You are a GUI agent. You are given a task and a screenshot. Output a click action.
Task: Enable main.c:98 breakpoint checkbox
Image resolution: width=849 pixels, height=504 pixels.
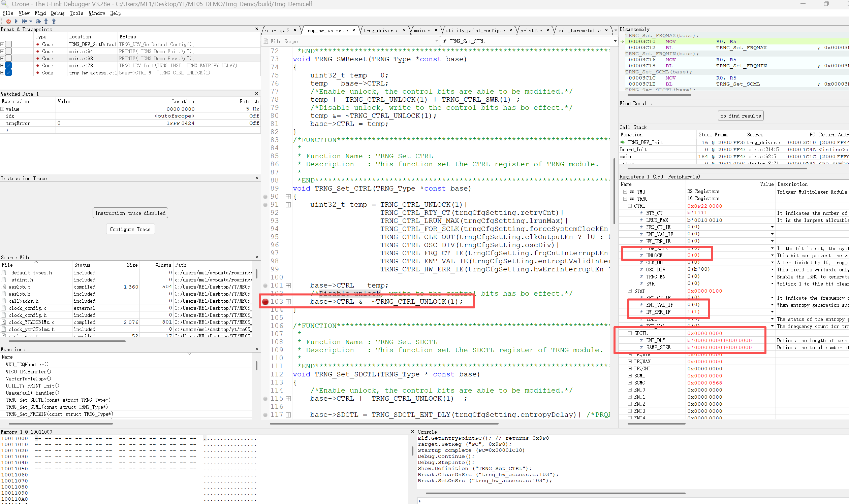[8, 59]
